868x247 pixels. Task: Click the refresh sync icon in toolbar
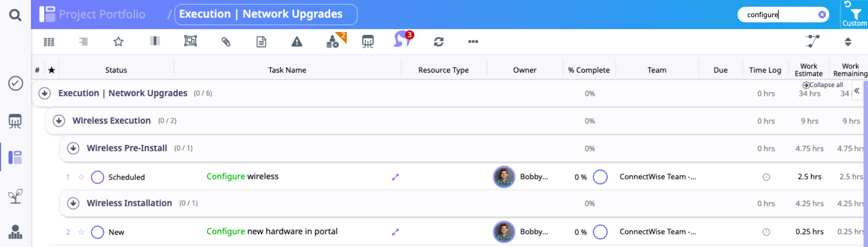coord(438,42)
